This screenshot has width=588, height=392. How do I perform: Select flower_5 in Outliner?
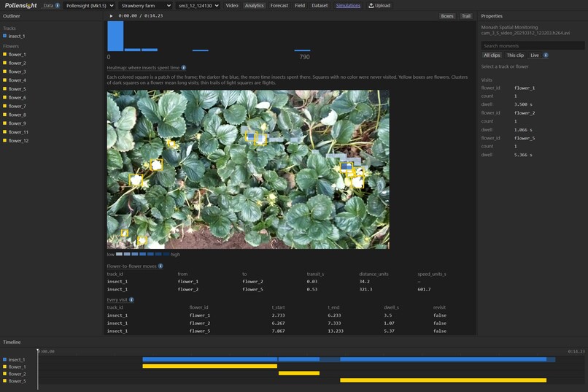pos(17,89)
